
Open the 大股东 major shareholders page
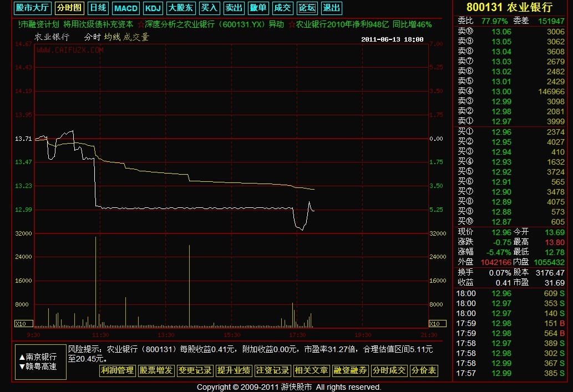click(181, 8)
